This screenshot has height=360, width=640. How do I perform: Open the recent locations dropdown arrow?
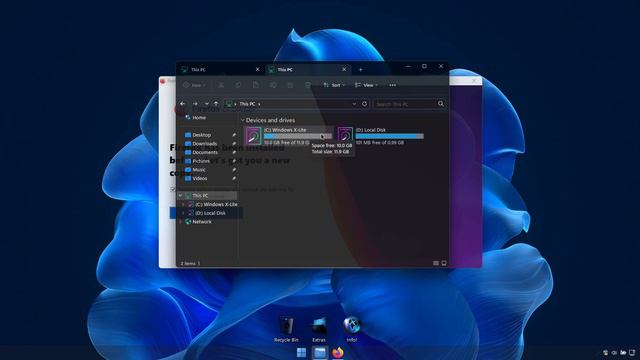tap(207, 104)
